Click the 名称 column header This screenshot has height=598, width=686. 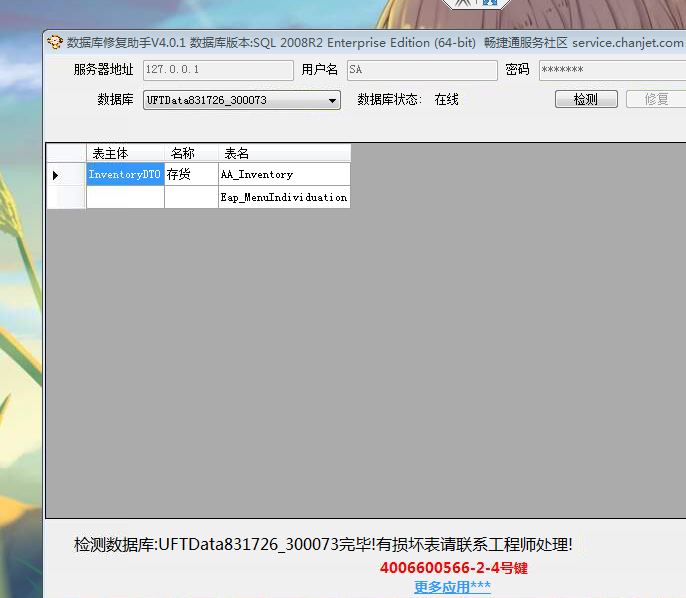(x=191, y=153)
